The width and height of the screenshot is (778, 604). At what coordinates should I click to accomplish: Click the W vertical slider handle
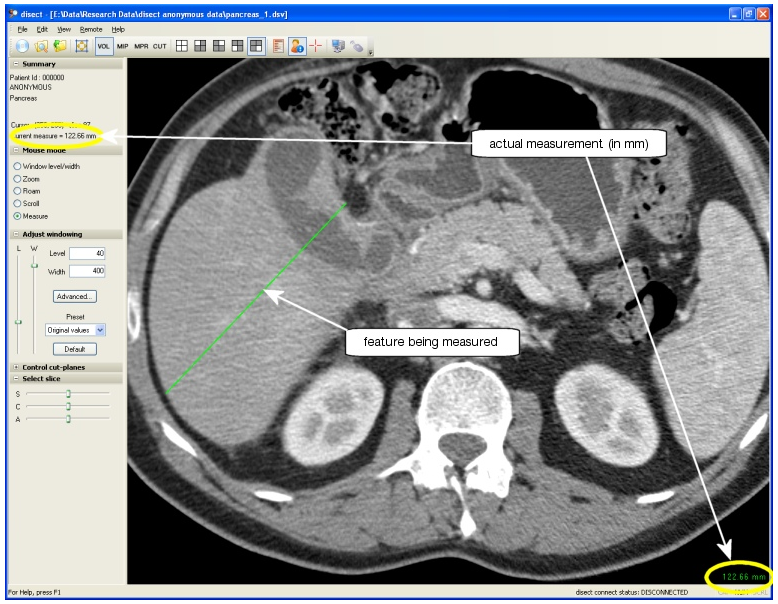click(34, 266)
